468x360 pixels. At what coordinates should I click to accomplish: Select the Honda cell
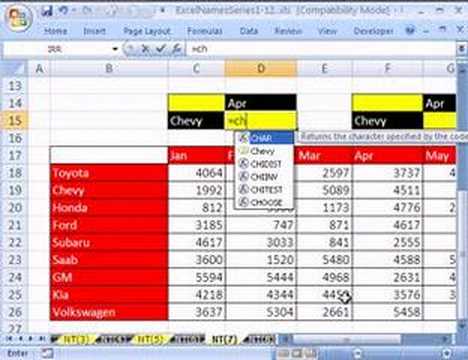(109, 208)
